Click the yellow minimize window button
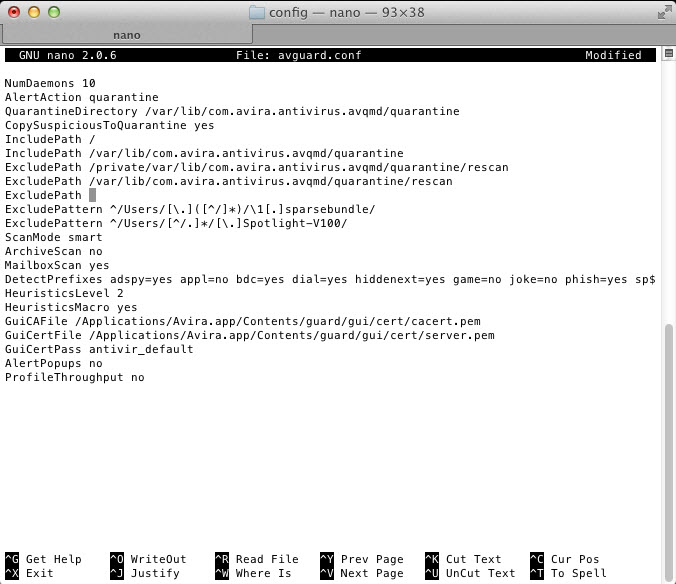This screenshot has width=676, height=584. (34, 12)
